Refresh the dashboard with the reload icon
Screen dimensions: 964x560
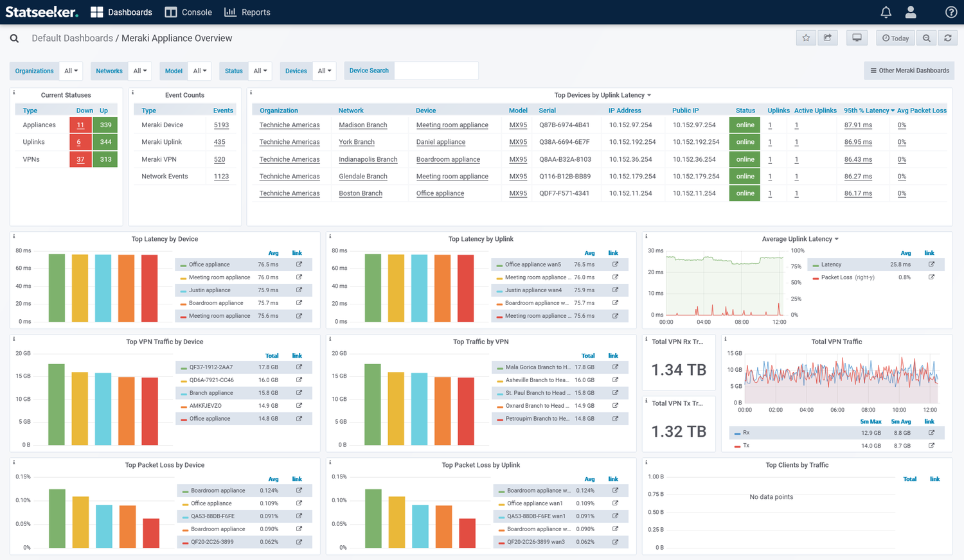coord(948,37)
